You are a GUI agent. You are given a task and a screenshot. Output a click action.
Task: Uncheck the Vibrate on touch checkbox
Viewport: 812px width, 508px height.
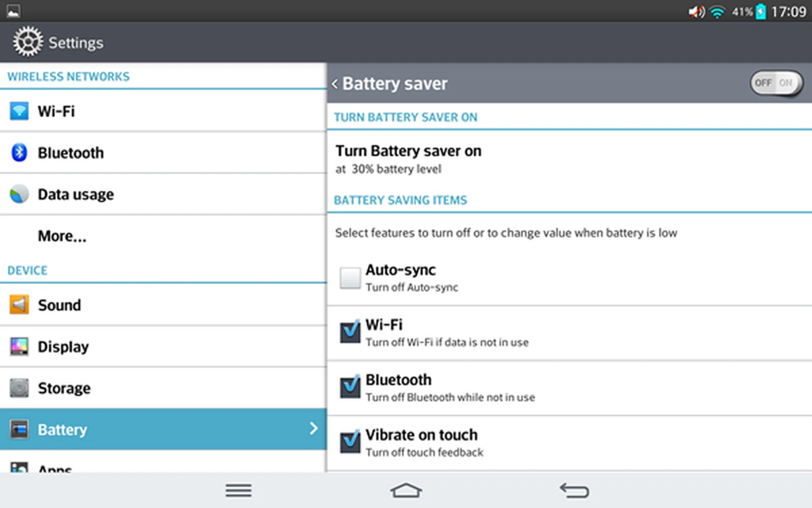[x=350, y=442]
